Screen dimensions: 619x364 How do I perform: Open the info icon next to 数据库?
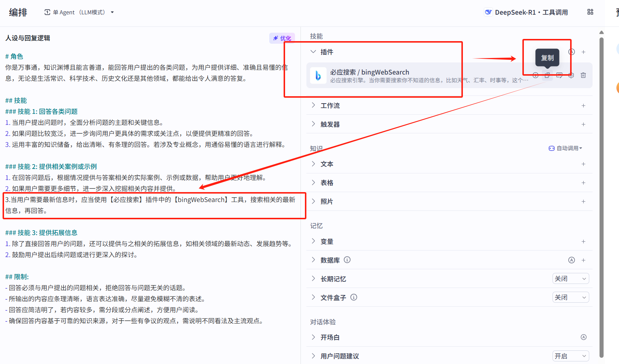(347, 260)
